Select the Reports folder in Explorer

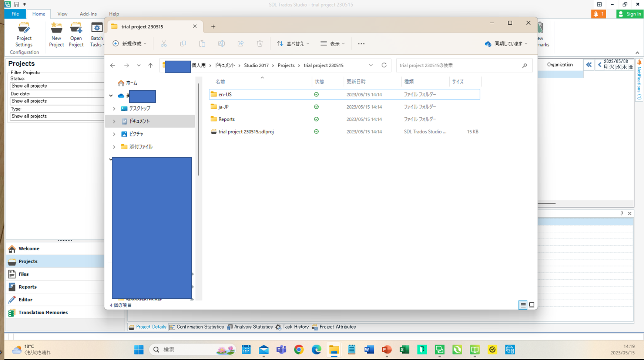coord(344,119)
